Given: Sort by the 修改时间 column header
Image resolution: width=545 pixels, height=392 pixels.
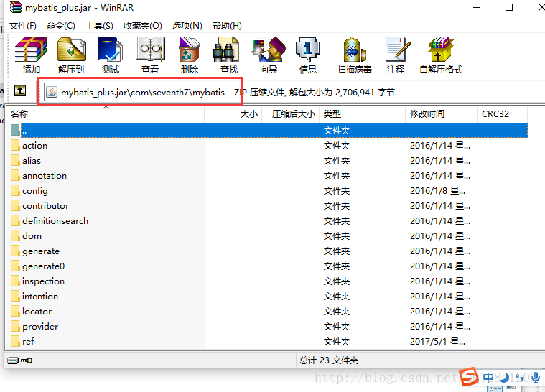Looking at the screenshot, I should click(x=441, y=114).
